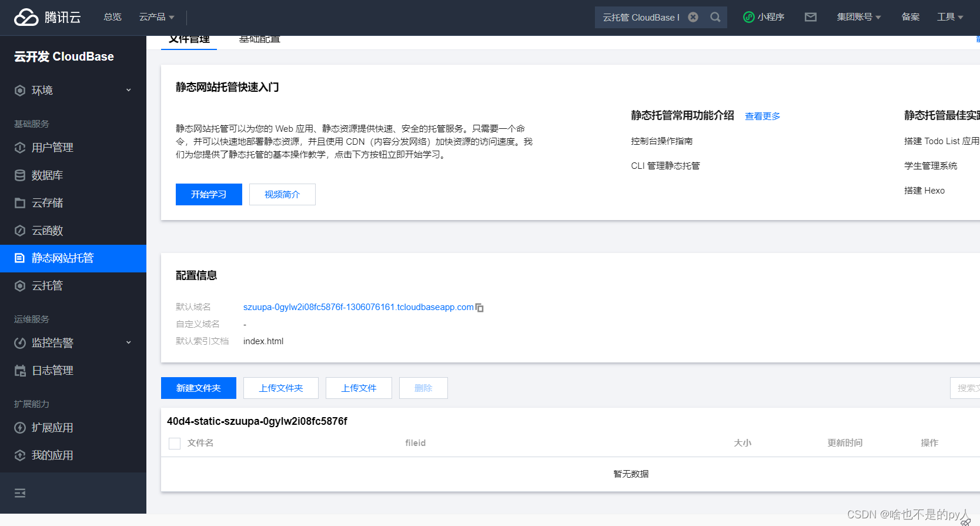Click the fileid column header
The width and height of the screenshot is (980, 526).
[415, 443]
